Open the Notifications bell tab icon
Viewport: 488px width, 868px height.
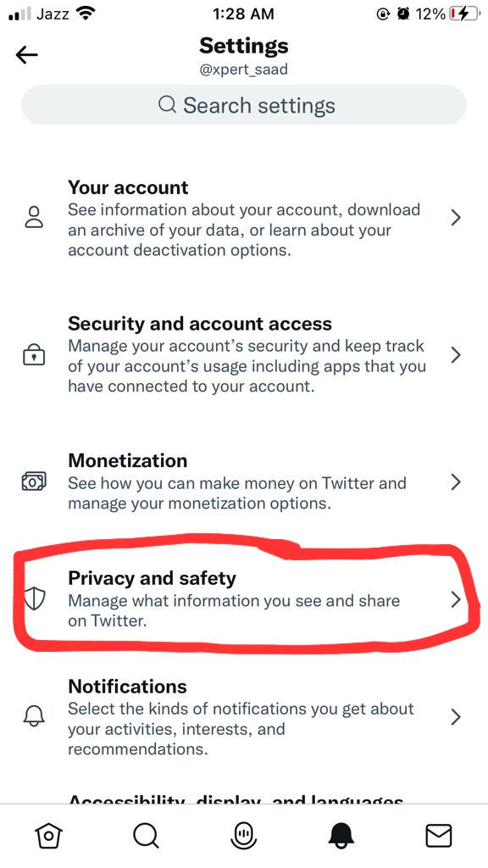341,835
